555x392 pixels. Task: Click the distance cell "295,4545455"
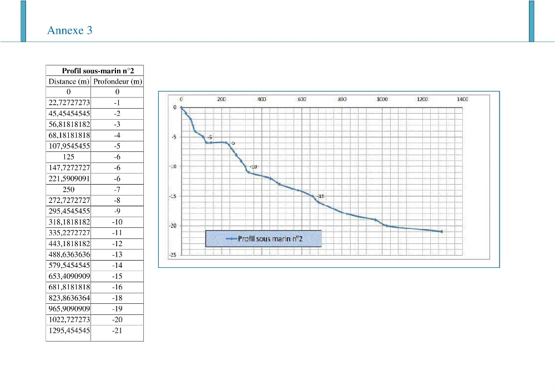coord(69,211)
